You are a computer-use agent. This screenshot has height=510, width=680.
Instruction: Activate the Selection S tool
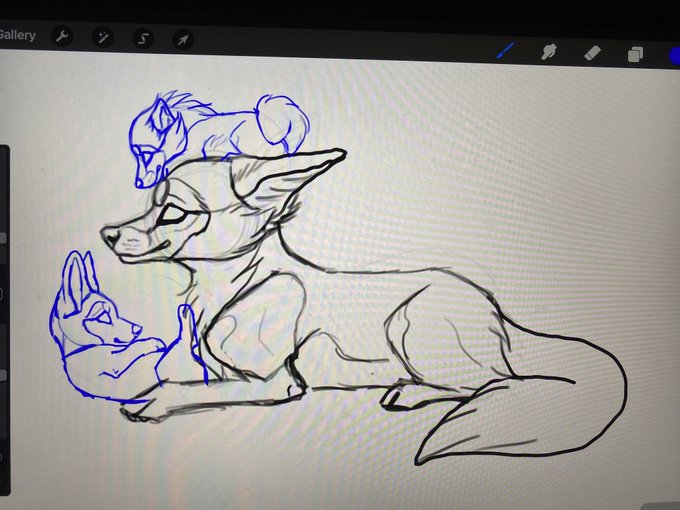pyautogui.click(x=143, y=39)
